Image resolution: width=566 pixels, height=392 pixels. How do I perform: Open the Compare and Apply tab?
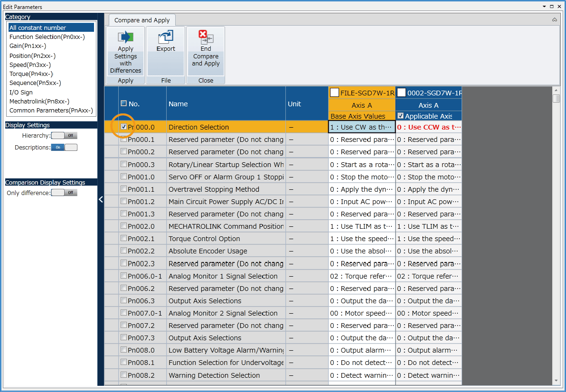(x=142, y=20)
